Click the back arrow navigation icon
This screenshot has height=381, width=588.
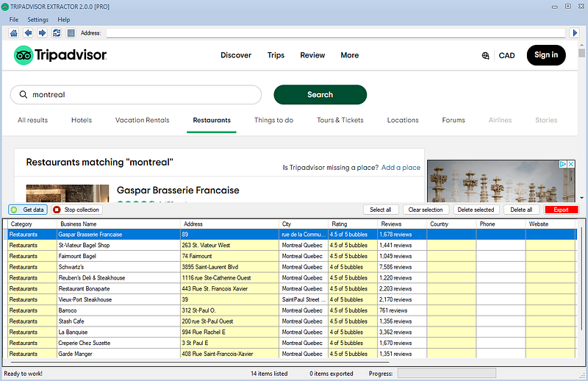[28, 33]
